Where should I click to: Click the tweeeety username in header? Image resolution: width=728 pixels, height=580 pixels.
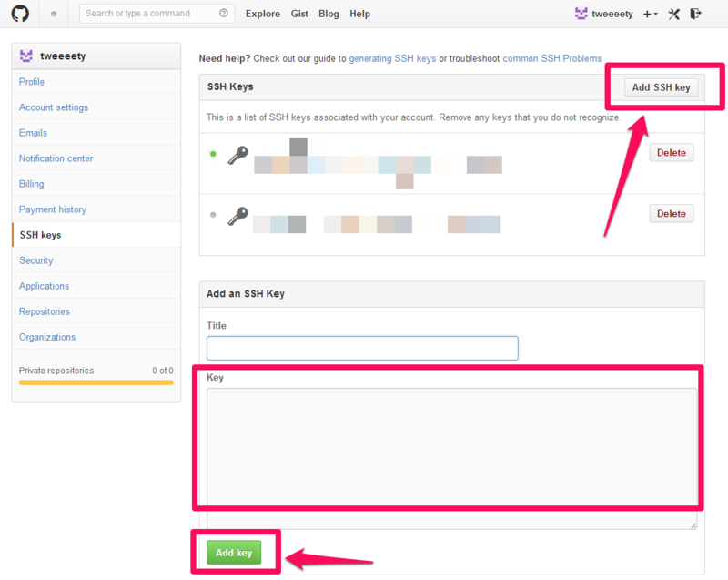click(612, 14)
